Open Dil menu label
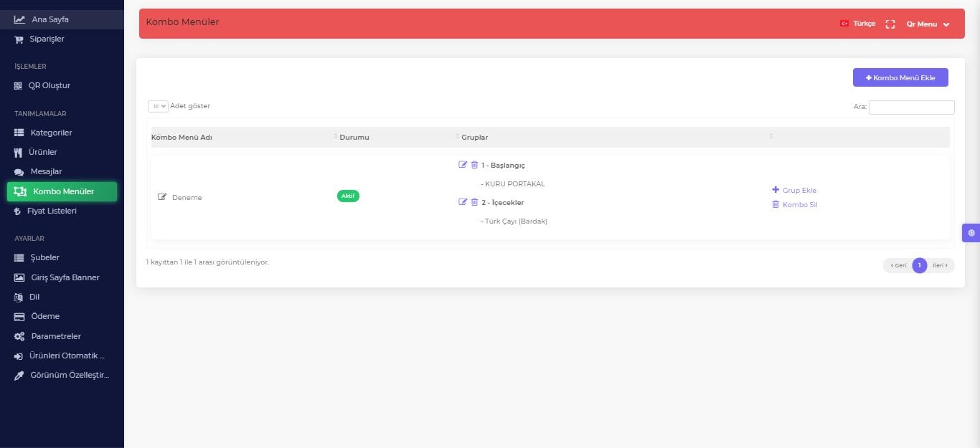Viewport: 980px width, 448px height. pyautogui.click(x=34, y=297)
